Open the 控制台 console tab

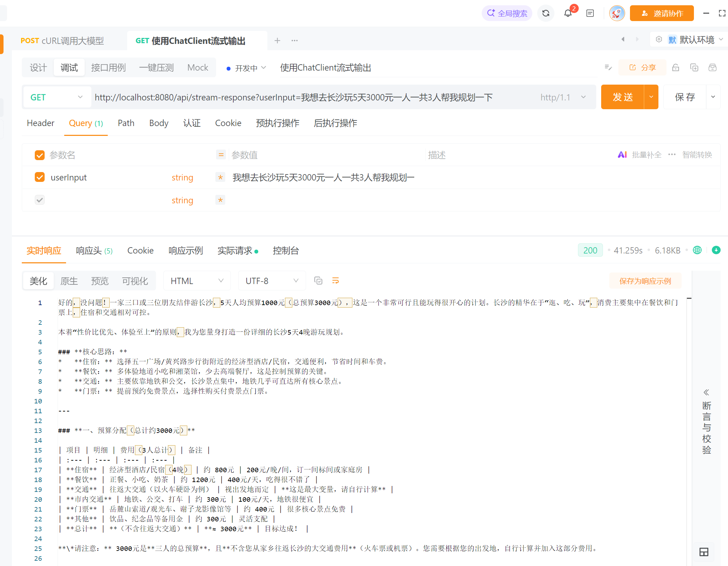[285, 251]
